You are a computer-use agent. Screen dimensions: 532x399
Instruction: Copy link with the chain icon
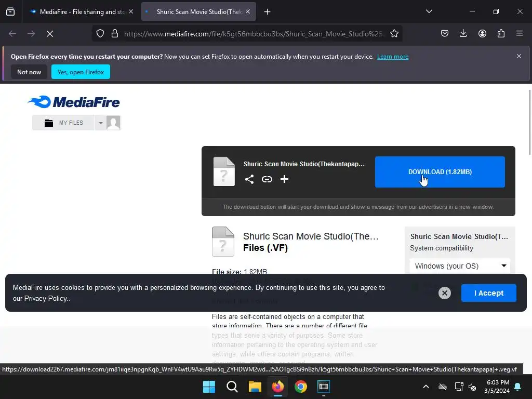point(267,179)
